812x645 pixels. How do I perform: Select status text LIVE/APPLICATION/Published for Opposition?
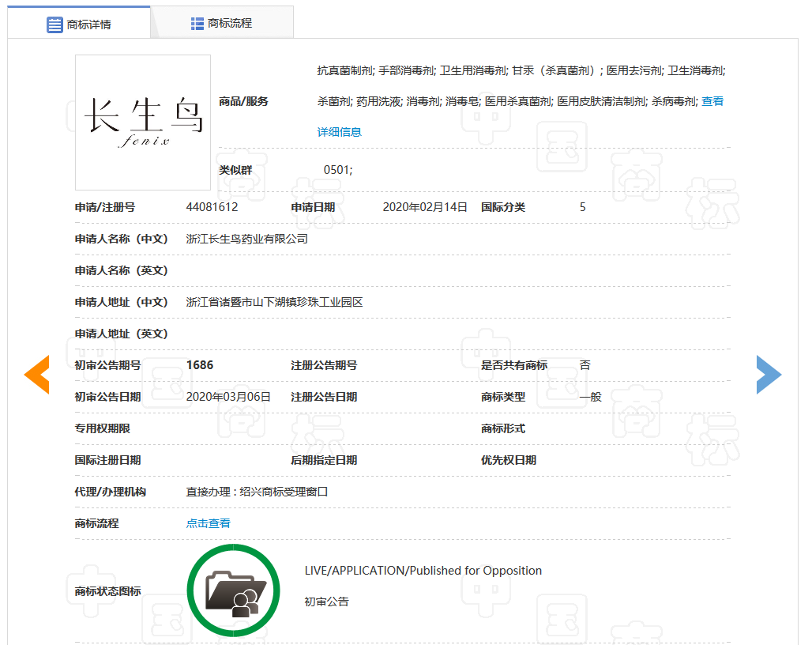(423, 571)
